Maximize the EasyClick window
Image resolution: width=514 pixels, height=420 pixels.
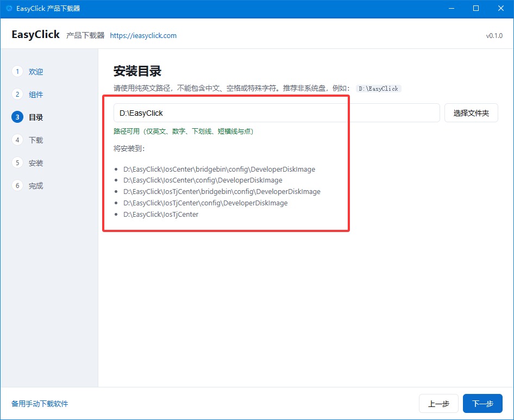[476, 9]
